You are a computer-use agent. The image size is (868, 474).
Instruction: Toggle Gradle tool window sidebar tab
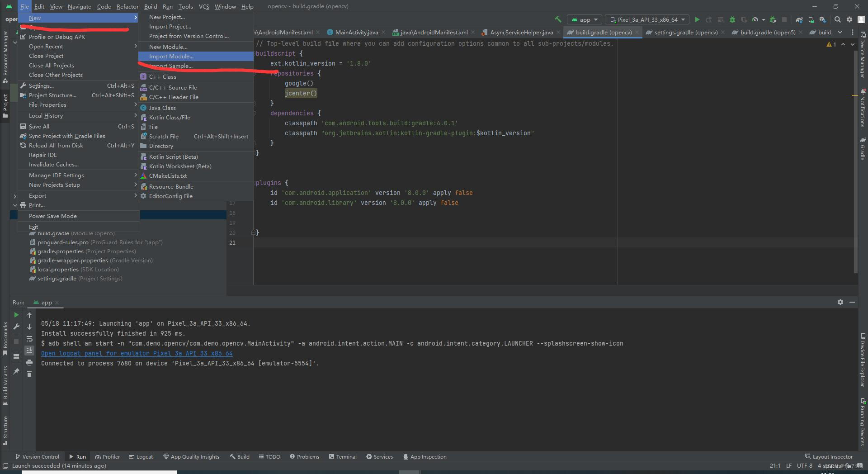pos(863,149)
